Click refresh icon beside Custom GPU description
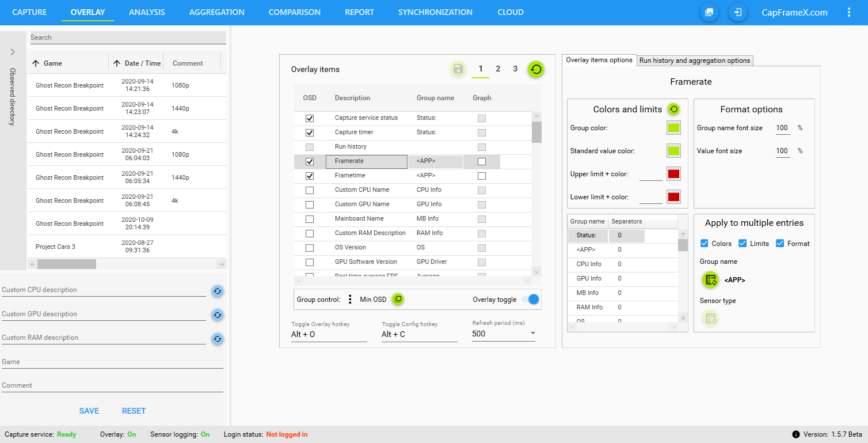This screenshot has width=868, height=443. tap(217, 315)
